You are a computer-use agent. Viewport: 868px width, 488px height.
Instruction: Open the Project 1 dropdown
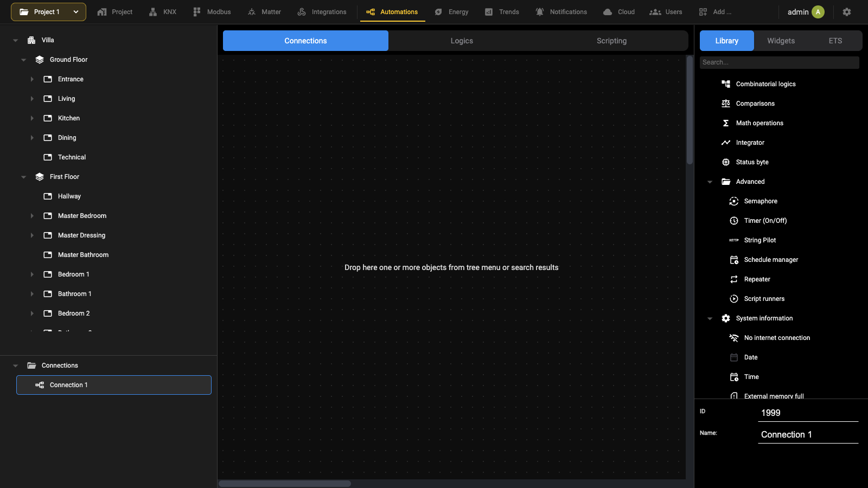click(x=48, y=12)
